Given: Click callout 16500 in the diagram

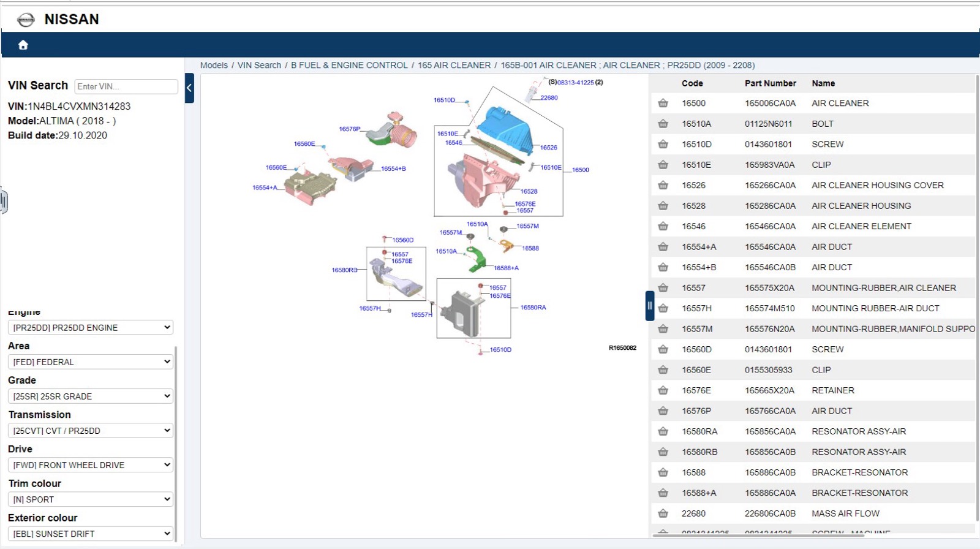Looking at the screenshot, I should click(x=581, y=170).
